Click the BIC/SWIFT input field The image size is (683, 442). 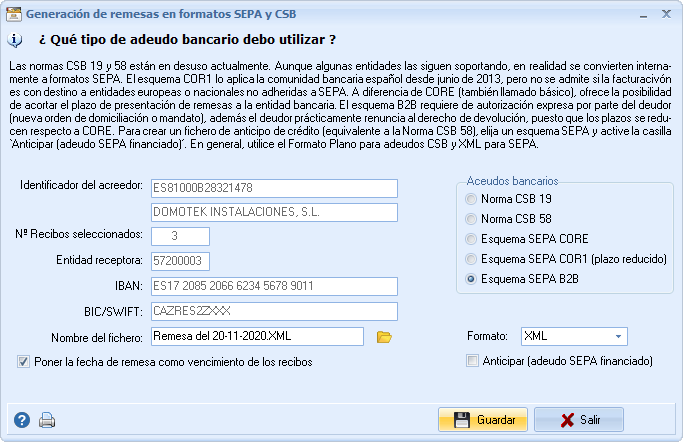point(273,311)
